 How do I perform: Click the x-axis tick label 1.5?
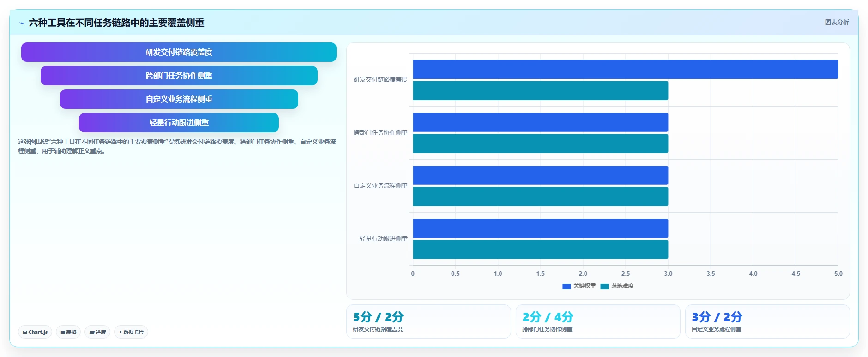tap(540, 274)
